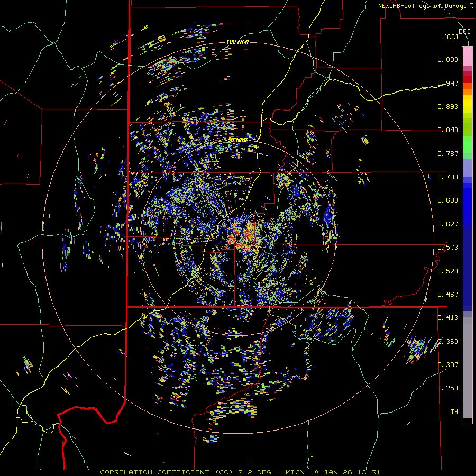Screen dimensions: 476x476
Task: Click the TH label on the legend
Action: (454, 412)
